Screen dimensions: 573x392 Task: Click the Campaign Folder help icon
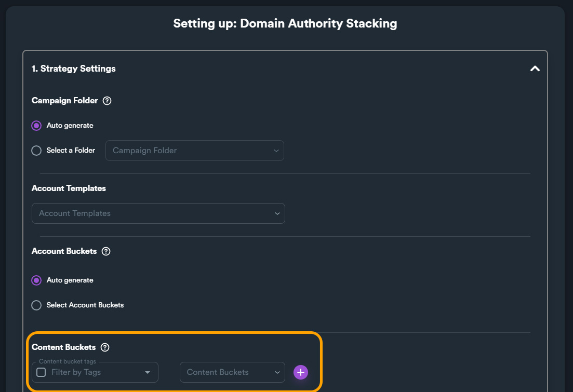[107, 101]
